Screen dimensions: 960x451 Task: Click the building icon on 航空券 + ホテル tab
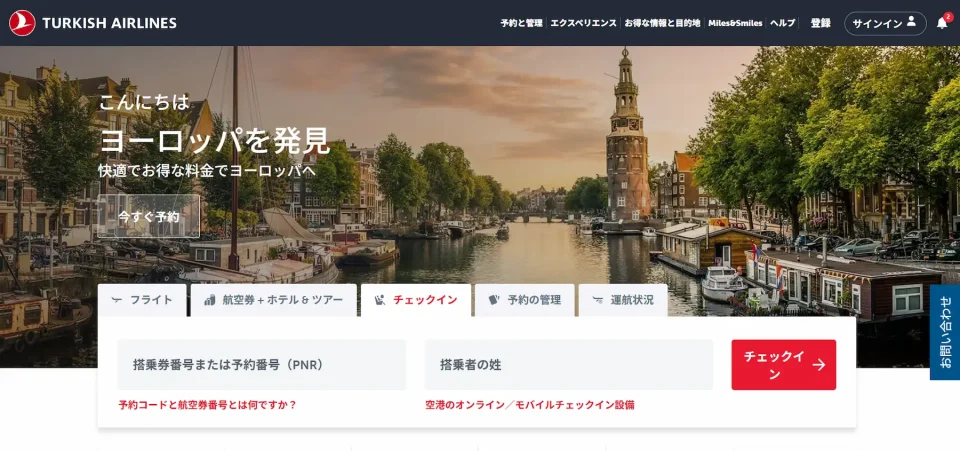(210, 300)
